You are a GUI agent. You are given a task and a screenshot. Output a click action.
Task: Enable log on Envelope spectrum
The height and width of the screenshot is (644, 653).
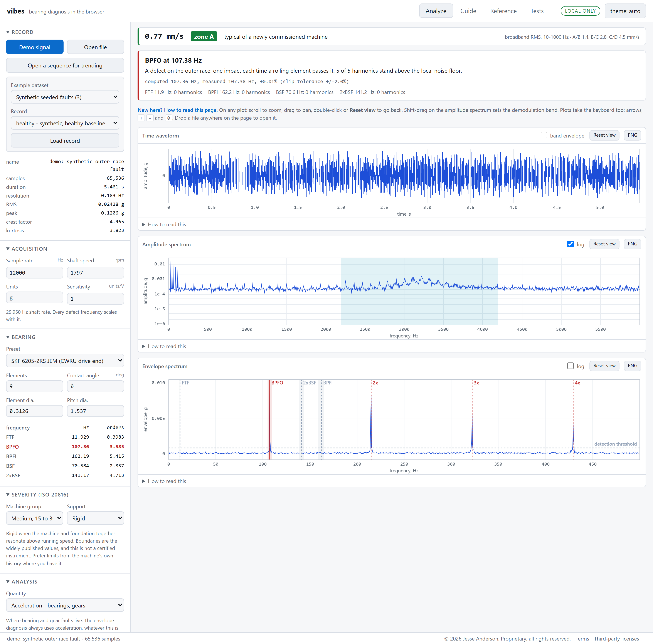[x=570, y=366]
